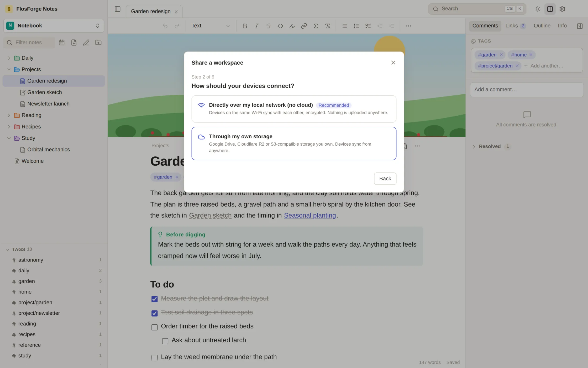Toggle light/dark theme sun icon
The height and width of the screenshot is (368, 588).
pos(538,9)
